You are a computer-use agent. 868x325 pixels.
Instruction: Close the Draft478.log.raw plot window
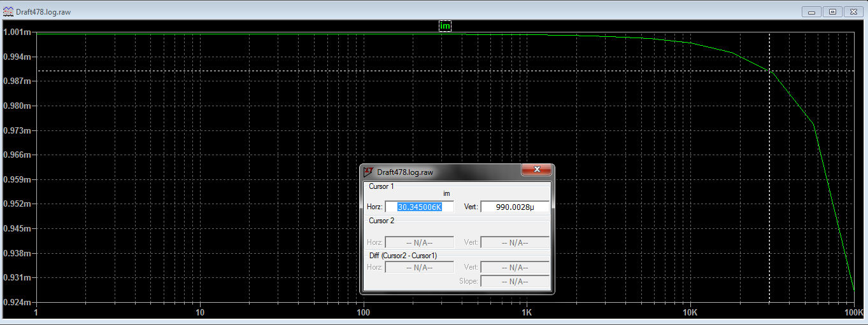point(853,11)
